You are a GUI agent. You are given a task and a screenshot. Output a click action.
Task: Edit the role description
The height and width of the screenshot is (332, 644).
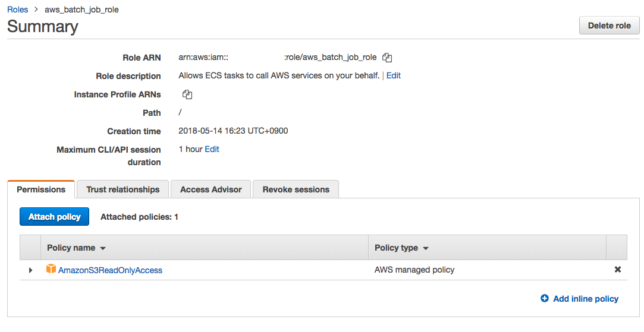click(394, 76)
